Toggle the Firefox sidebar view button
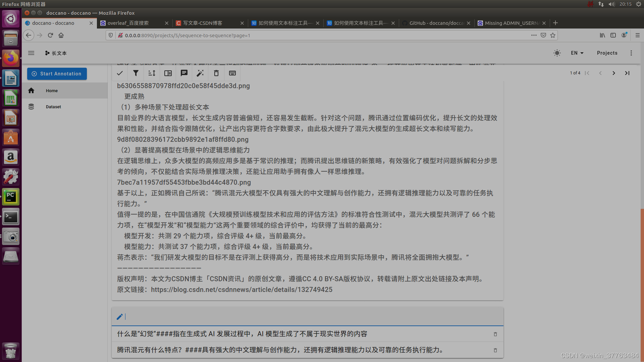644x362 pixels. pyautogui.click(x=613, y=35)
